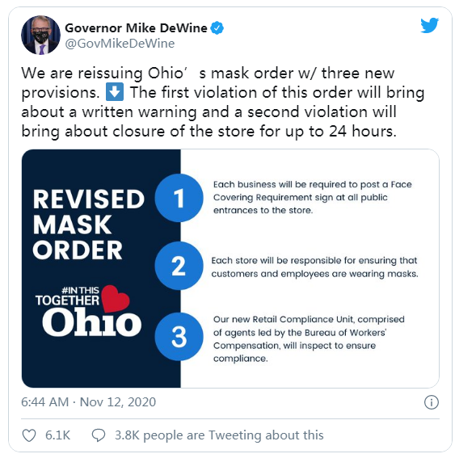Click the 6.1K likes count
Screen dimensions: 476x458
click(x=57, y=435)
